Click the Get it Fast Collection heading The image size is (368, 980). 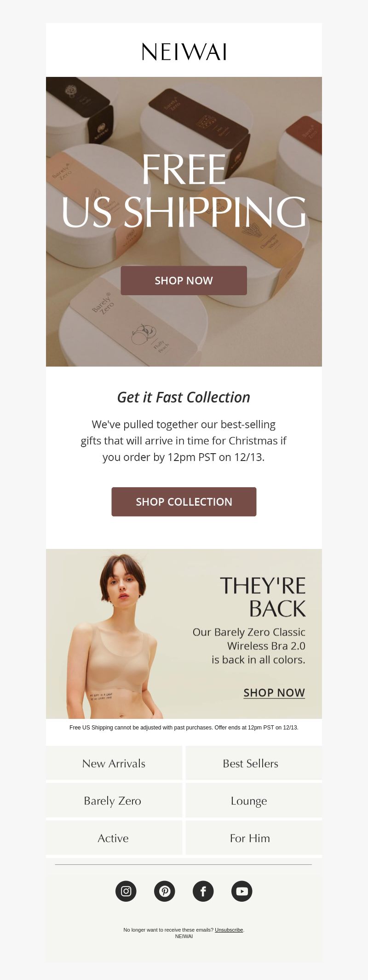(x=184, y=397)
